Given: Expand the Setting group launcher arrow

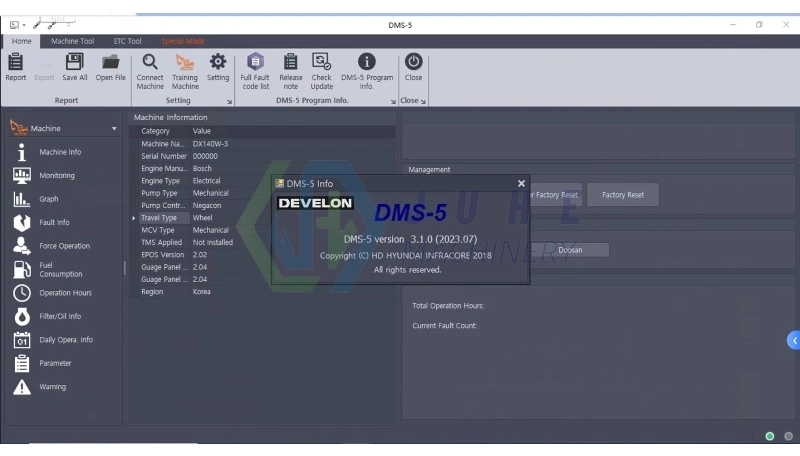Looking at the screenshot, I should click(x=230, y=102).
